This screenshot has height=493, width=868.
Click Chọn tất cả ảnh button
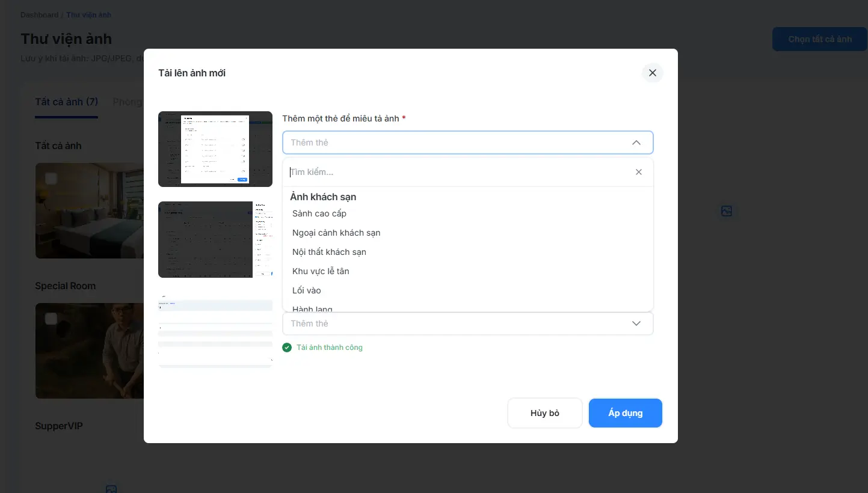(x=819, y=39)
